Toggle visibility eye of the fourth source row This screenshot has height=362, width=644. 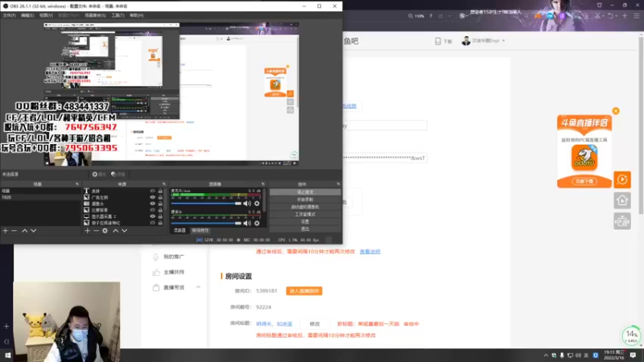(152, 210)
